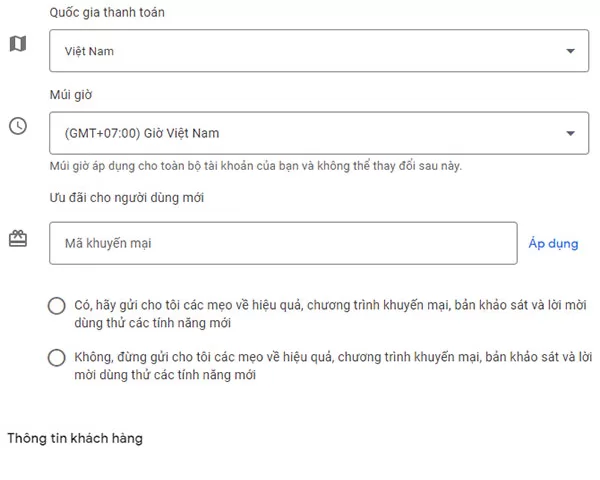Viewport: 600px width, 480px height.
Task: Click the 'Ưu đãi cho người dùng mới' label
Action: pos(127,198)
